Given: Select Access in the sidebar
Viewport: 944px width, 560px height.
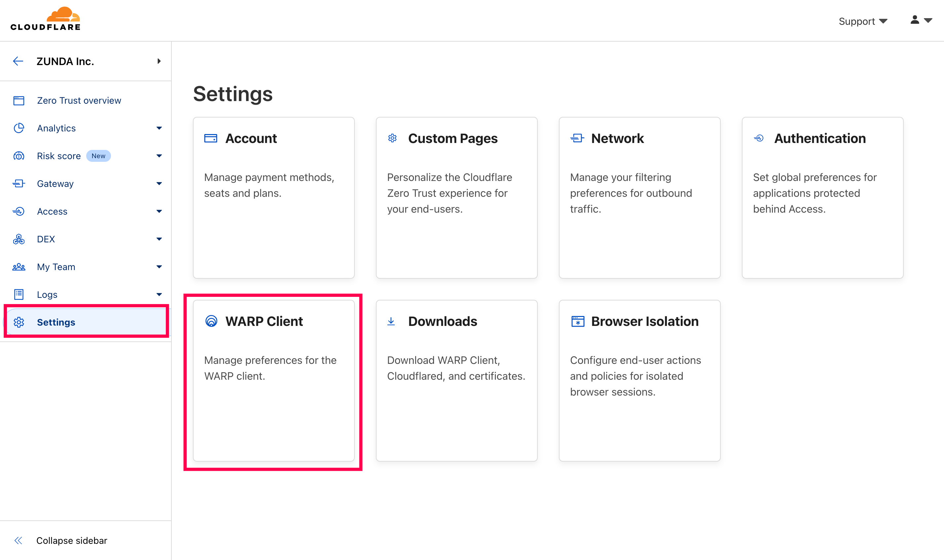Looking at the screenshot, I should [x=52, y=211].
